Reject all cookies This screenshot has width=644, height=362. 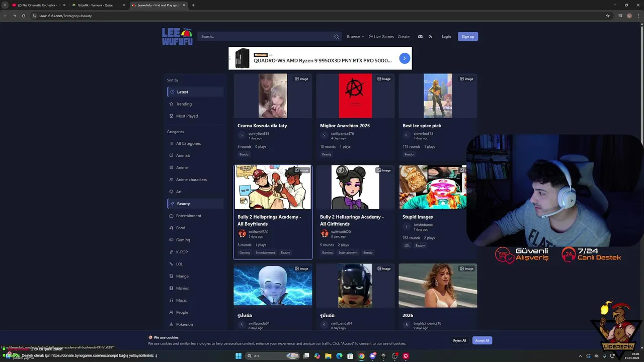coord(459,340)
